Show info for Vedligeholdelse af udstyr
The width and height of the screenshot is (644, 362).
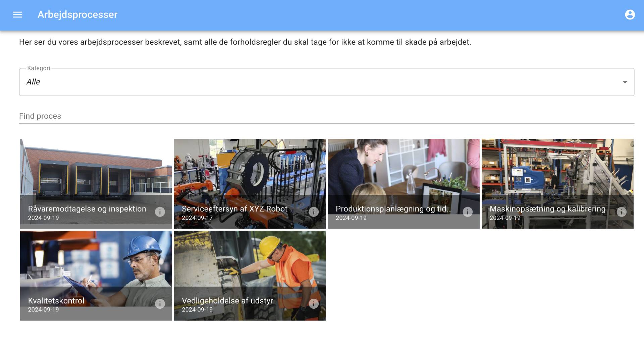pos(314,304)
